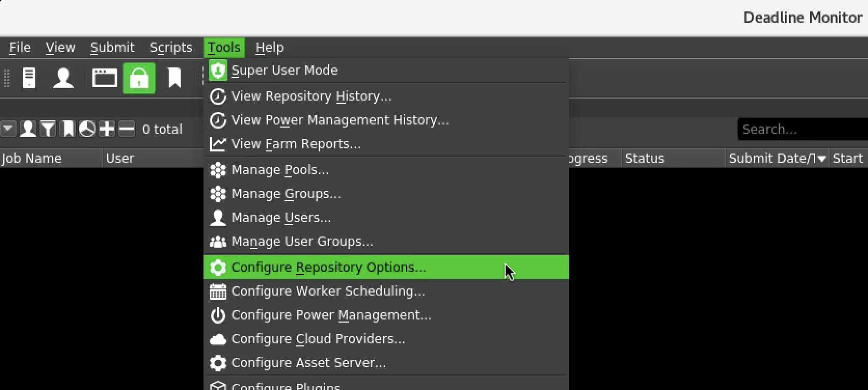Viewport: 868px width, 390px height.
Task: Click the chart icon beside View Farm Reports
Action: pos(218,144)
